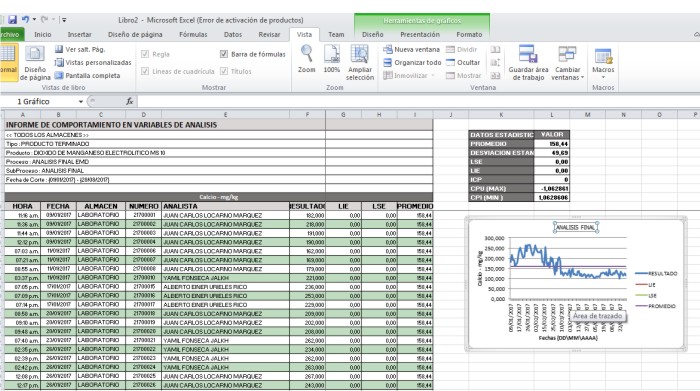Click PROMEDIO legend entry in chart
Image resolution: width=700 pixels, height=391 pixels.
click(x=656, y=306)
